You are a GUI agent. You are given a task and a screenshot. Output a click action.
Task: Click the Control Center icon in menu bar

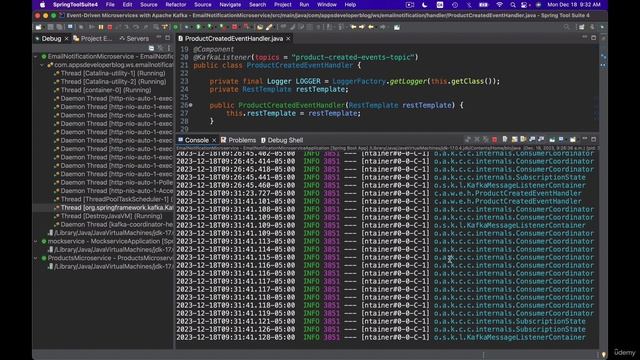pyautogui.click(x=524, y=5)
